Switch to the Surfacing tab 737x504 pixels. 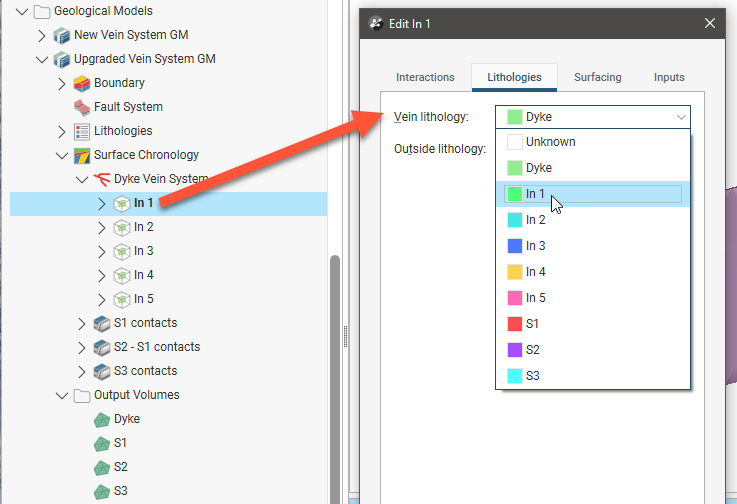tap(597, 77)
